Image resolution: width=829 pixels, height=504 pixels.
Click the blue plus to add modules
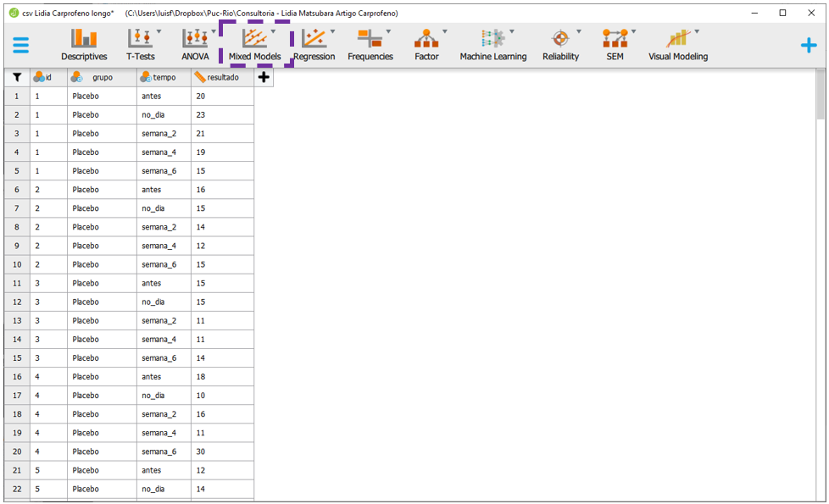[809, 46]
